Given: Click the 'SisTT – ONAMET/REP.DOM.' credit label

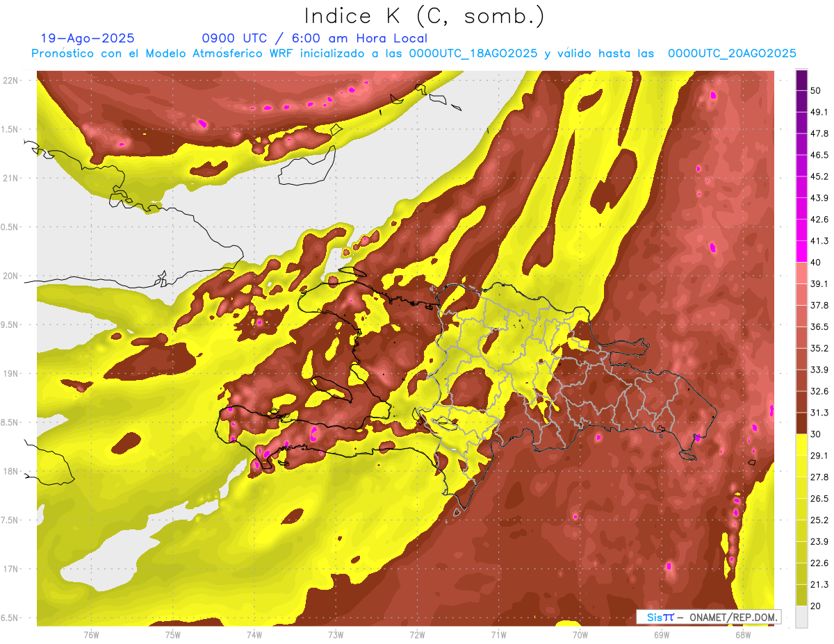Looking at the screenshot, I should [x=709, y=617].
